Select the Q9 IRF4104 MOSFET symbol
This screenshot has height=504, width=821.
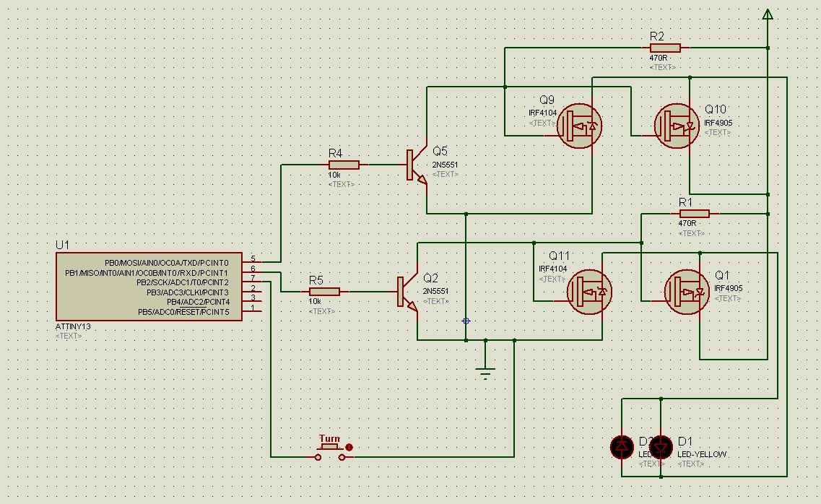click(x=579, y=126)
